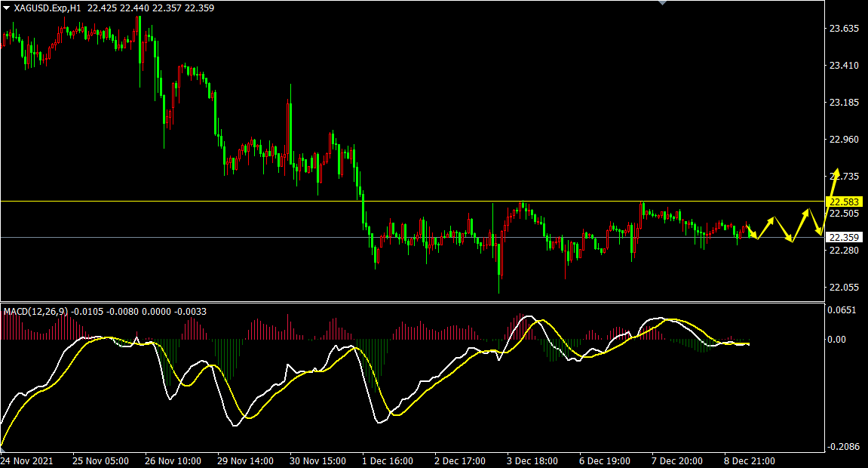The height and width of the screenshot is (468, 868).
Task: Click the 23.635 price scale label
Action: tap(843, 29)
